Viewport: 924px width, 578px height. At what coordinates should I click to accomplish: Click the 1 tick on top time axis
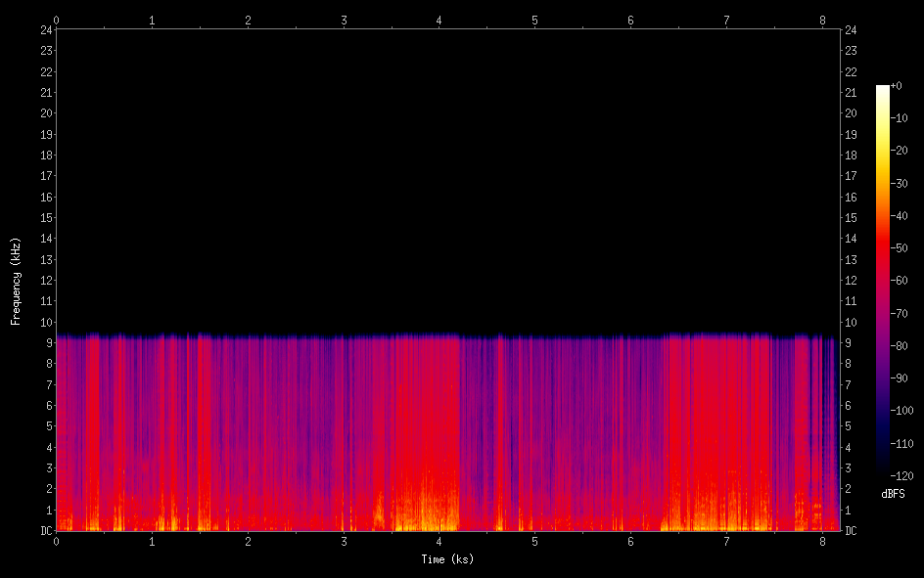click(x=152, y=19)
